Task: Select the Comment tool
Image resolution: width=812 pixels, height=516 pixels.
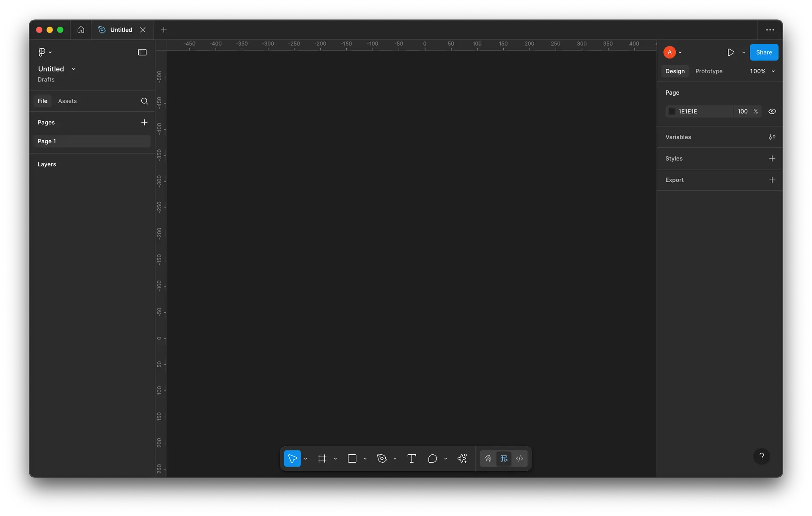Action: (432, 459)
